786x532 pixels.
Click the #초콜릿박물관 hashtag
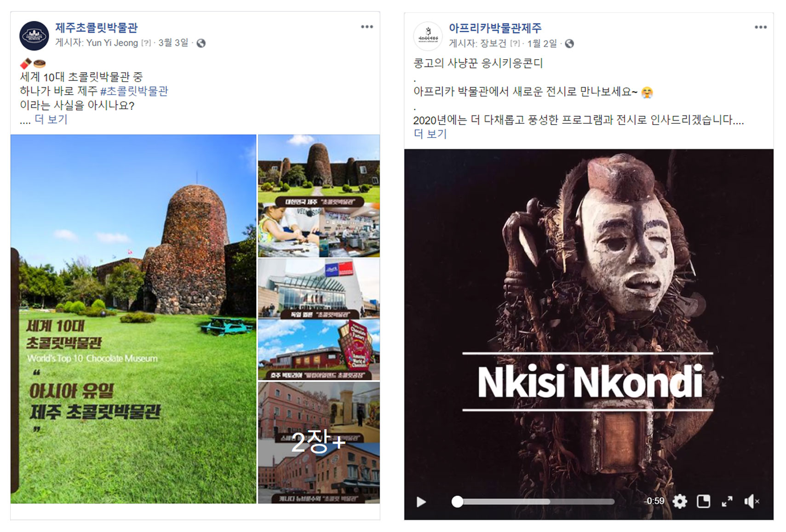[134, 91]
